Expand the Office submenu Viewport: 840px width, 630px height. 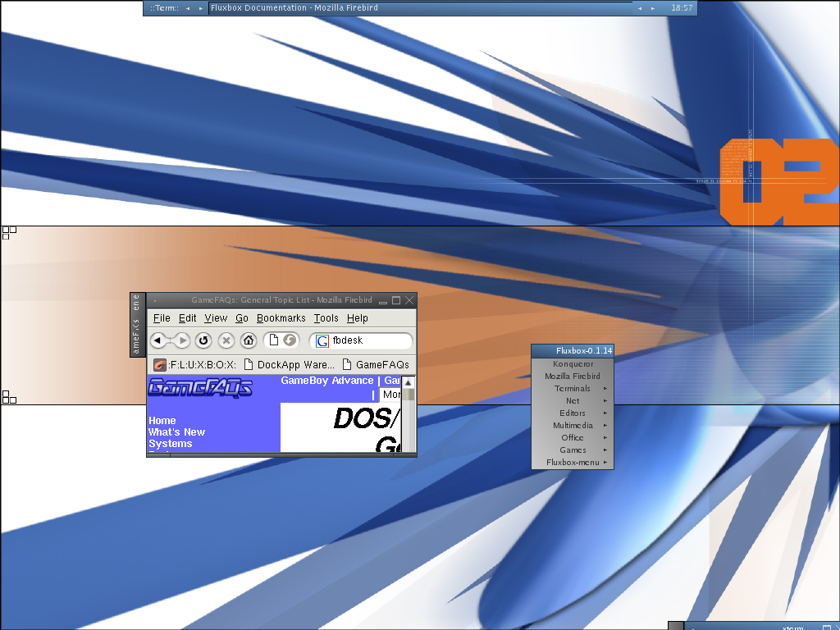573,438
